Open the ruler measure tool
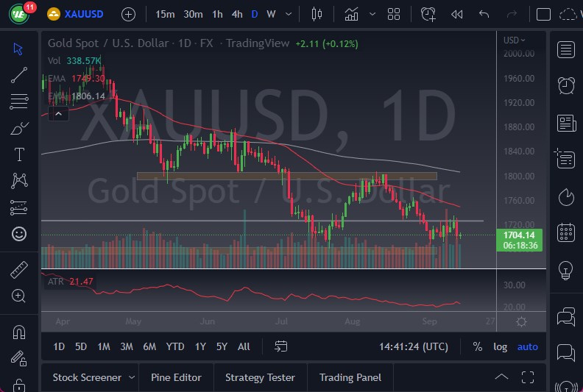This screenshot has width=583, height=392. 19,270
